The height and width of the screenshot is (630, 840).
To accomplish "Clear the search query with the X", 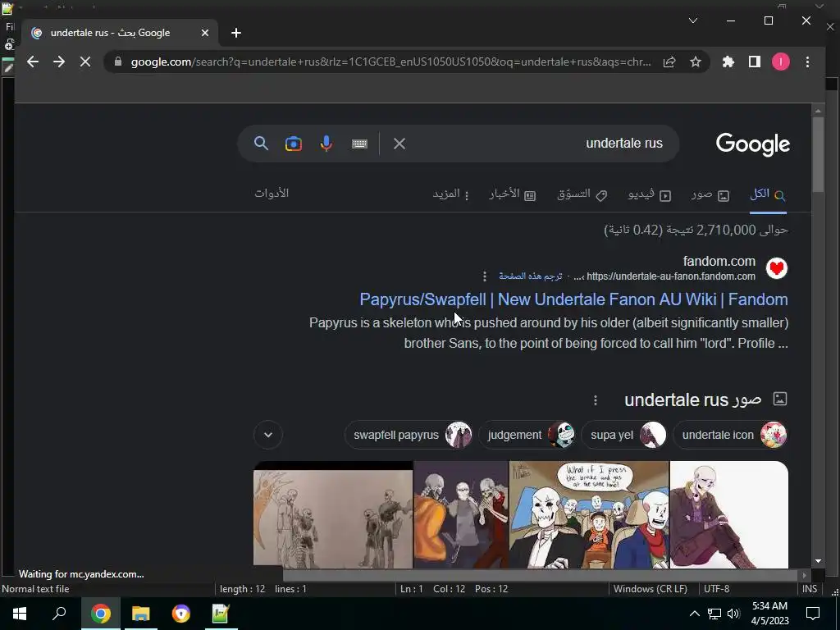I will [399, 143].
